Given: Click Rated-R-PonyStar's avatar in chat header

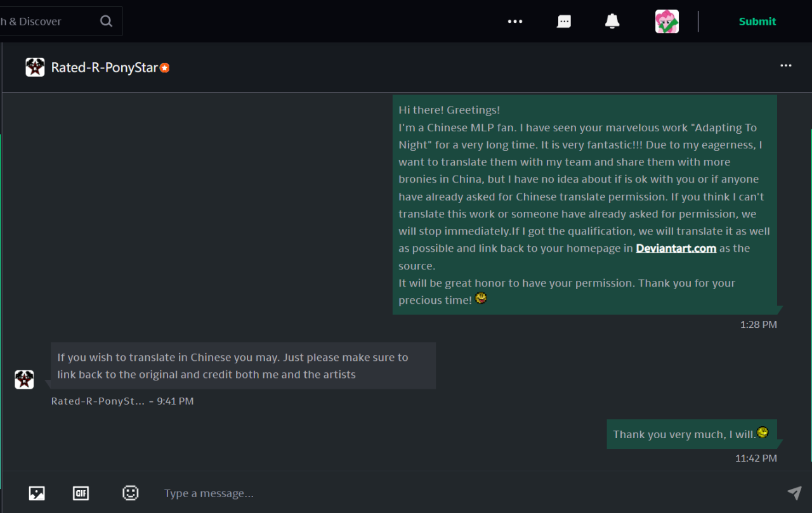Looking at the screenshot, I should pos(35,67).
